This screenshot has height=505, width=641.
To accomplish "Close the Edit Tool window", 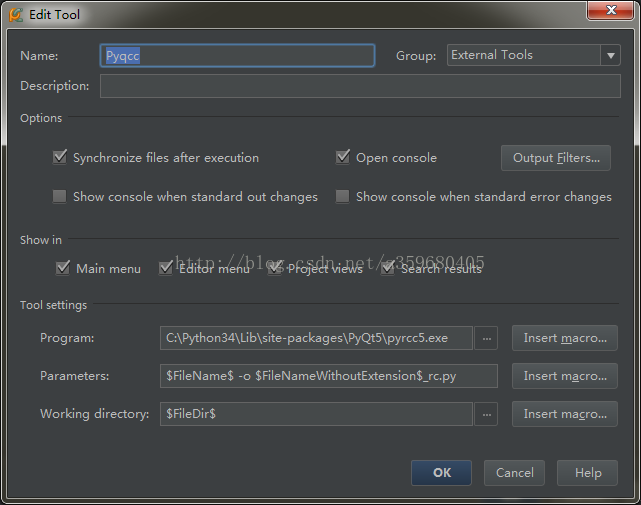I will tap(611, 10).
